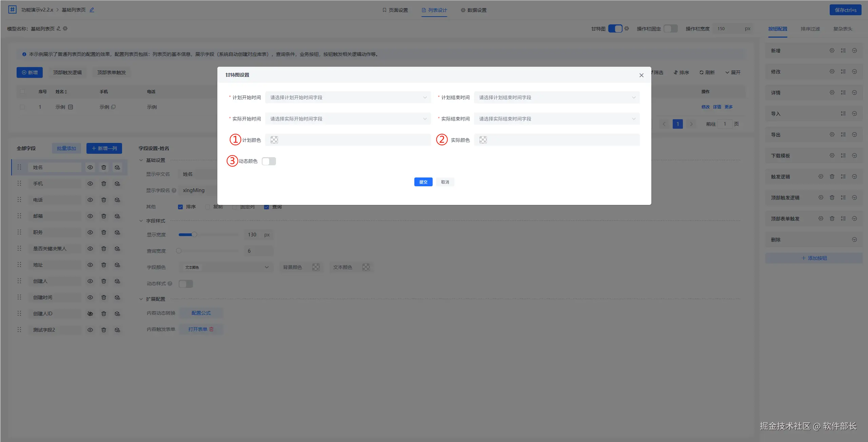
Task: Click gear icon next to 甘特图 toggle
Action: point(627,28)
